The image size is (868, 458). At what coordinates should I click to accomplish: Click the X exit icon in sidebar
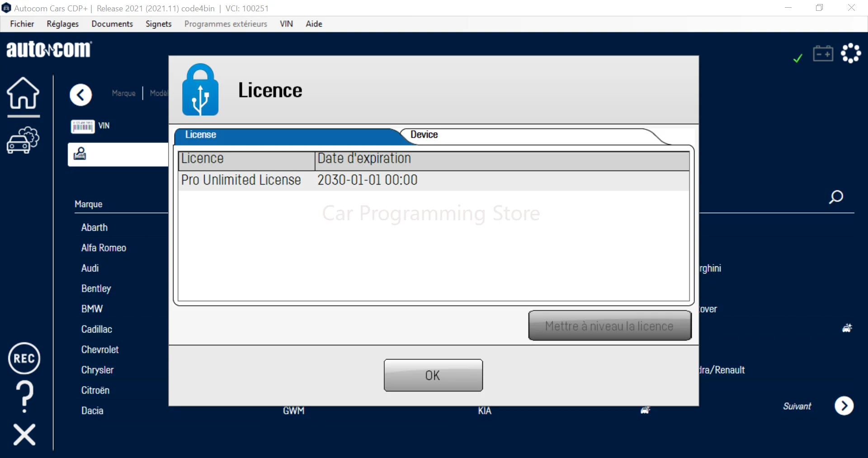click(x=24, y=434)
